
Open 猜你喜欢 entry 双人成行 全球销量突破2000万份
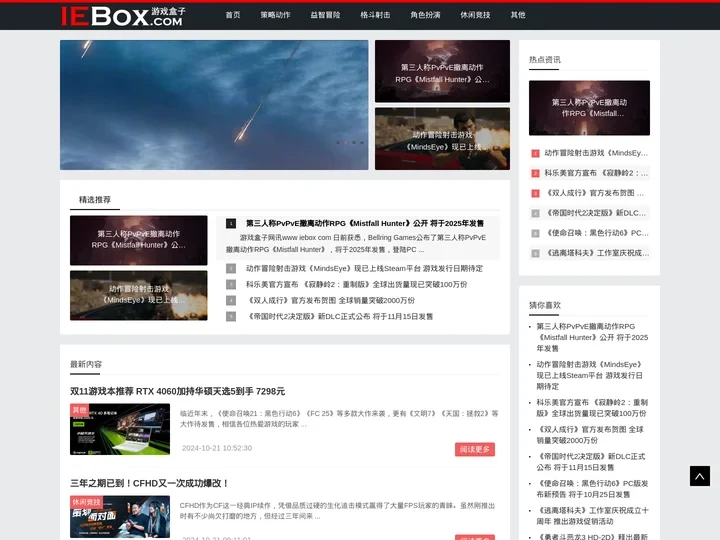click(590, 435)
